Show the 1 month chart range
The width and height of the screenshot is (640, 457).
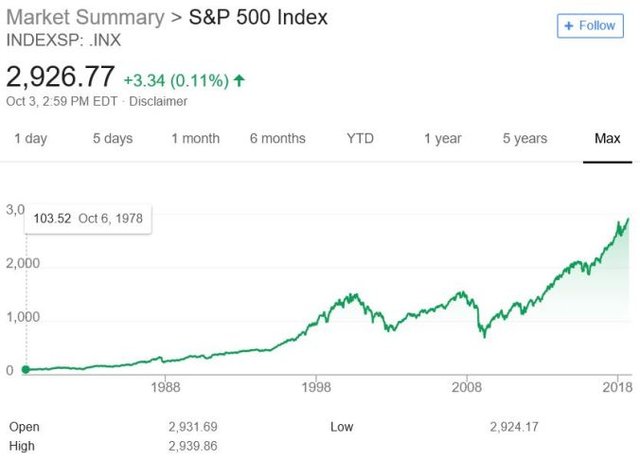click(195, 139)
